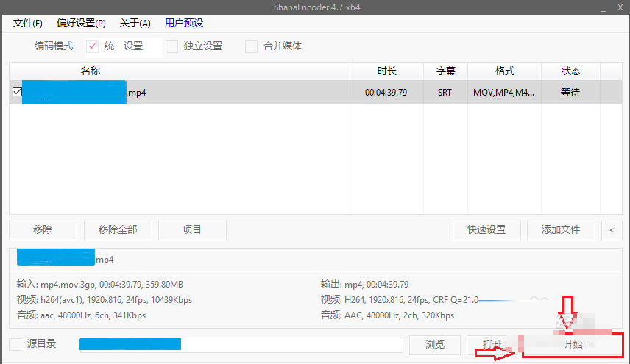The image size is (630, 364).
Task: Click the 格式 column header
Action: click(x=505, y=71)
